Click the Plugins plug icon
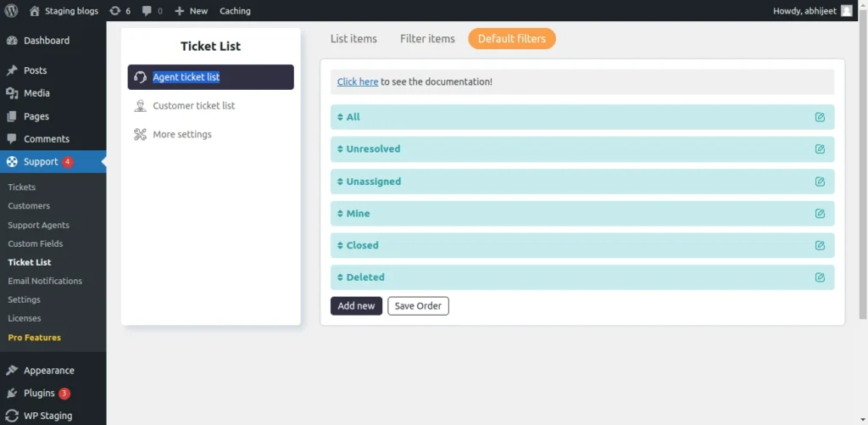The width and height of the screenshot is (868, 425). pos(12,393)
